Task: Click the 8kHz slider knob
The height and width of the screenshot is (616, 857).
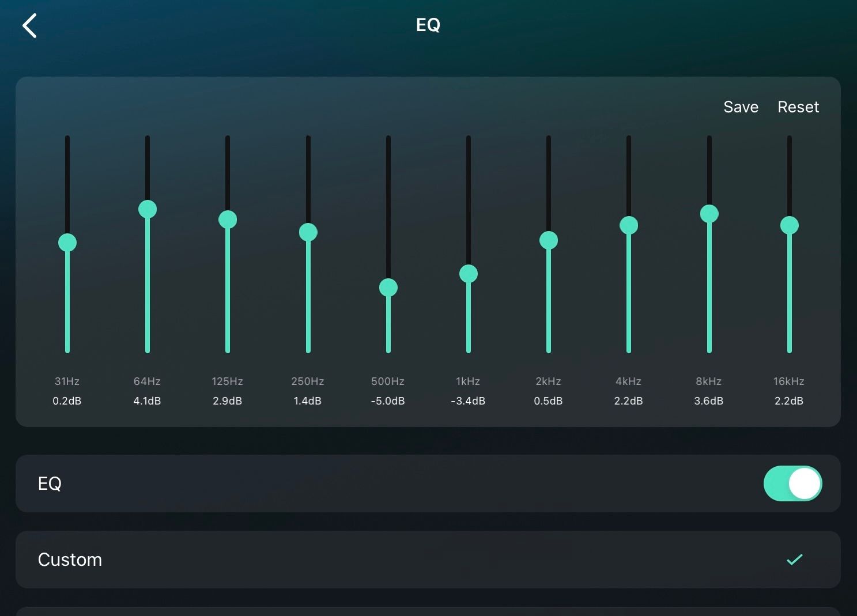Action: [x=709, y=214]
